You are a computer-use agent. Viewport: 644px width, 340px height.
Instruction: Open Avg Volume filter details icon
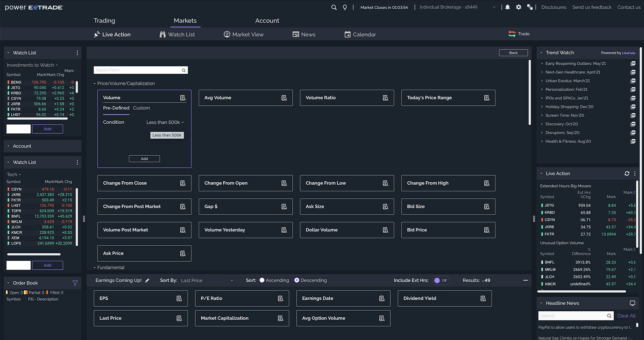(x=284, y=98)
